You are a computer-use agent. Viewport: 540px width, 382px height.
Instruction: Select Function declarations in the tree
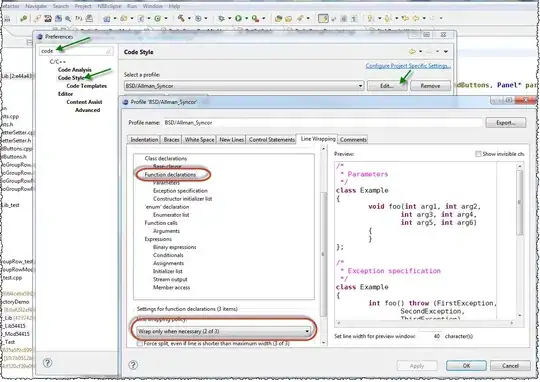170,175
